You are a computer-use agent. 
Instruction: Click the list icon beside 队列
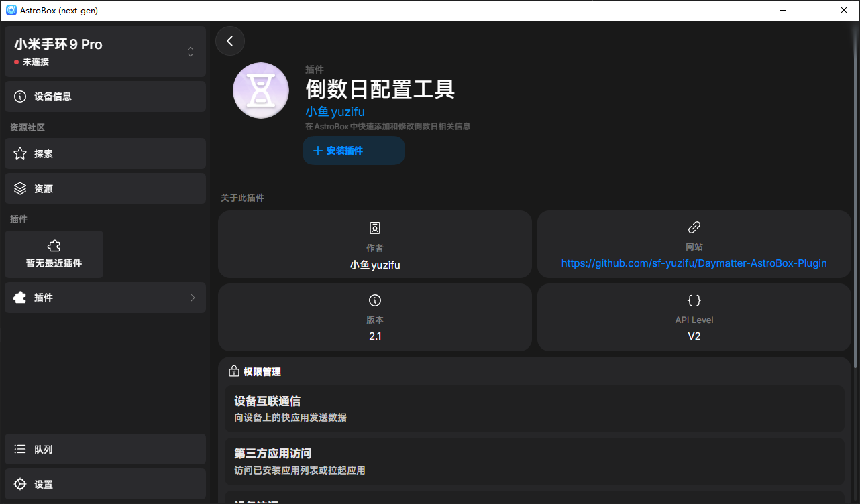click(20, 450)
